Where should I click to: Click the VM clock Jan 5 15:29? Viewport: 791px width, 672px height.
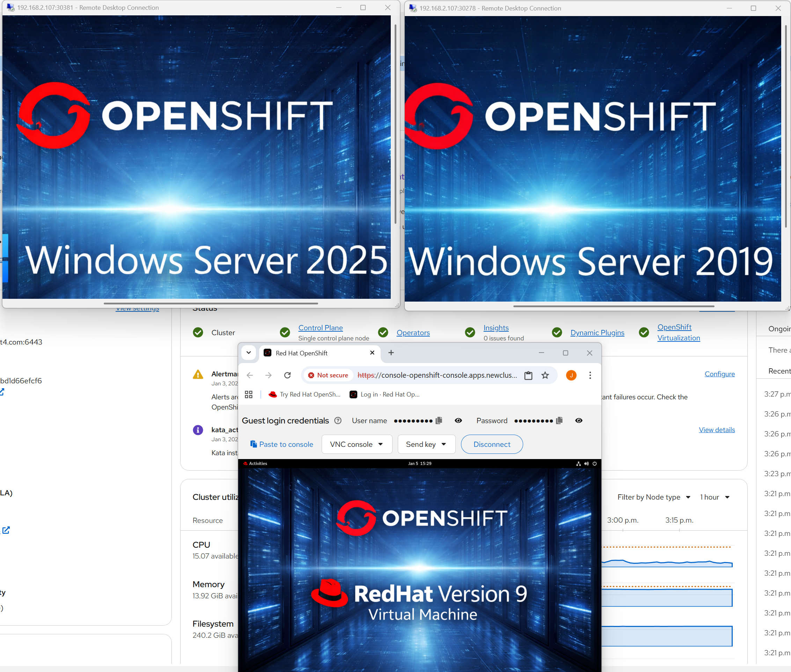419,463
